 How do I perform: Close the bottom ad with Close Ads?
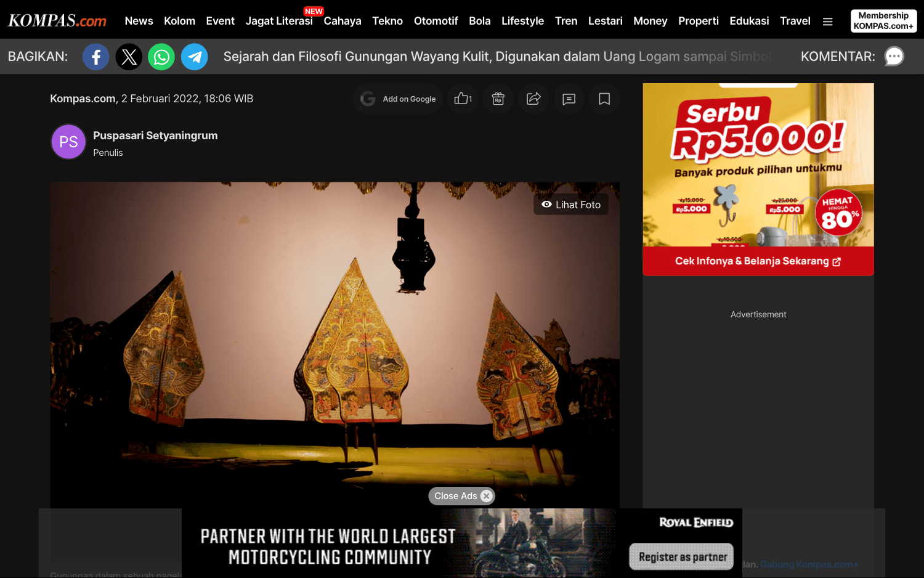462,496
